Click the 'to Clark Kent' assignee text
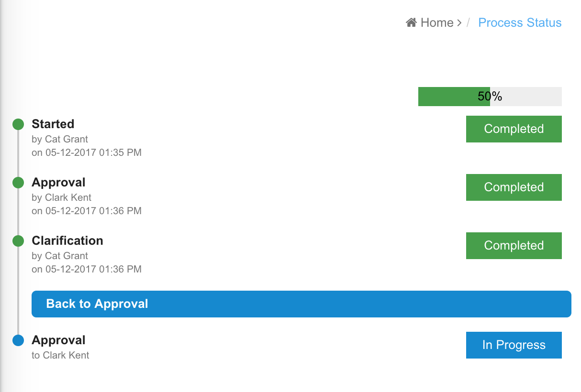This screenshot has width=581, height=392. [60, 355]
